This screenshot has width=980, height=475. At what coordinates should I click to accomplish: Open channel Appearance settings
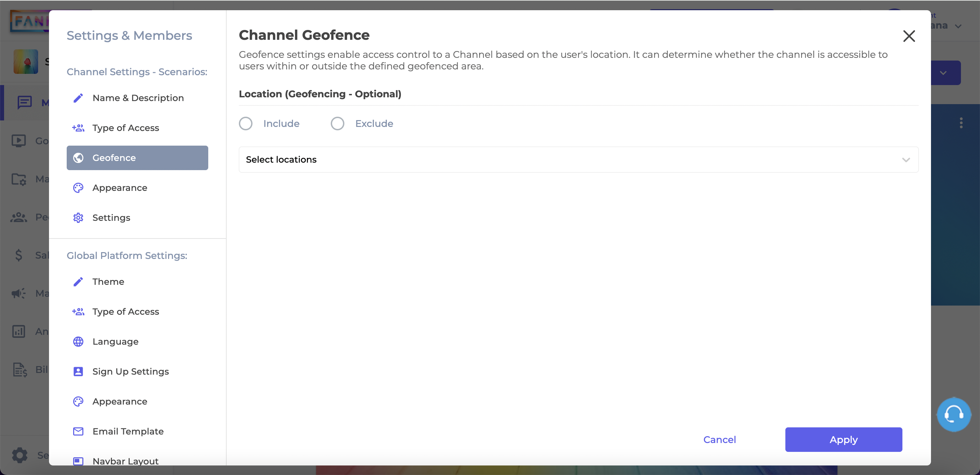(137, 188)
